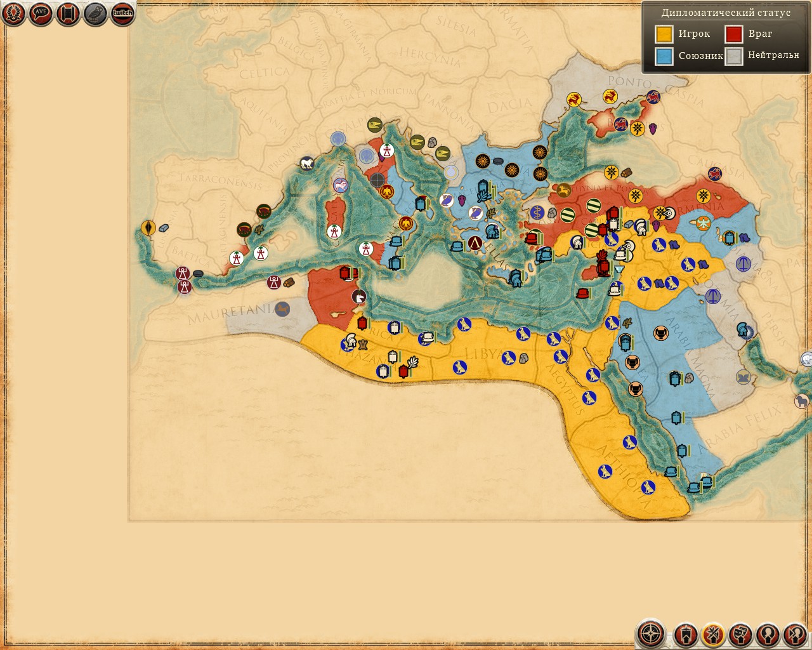812x650 pixels.
Task: Select the Aethiopia region label
Action: (624, 476)
